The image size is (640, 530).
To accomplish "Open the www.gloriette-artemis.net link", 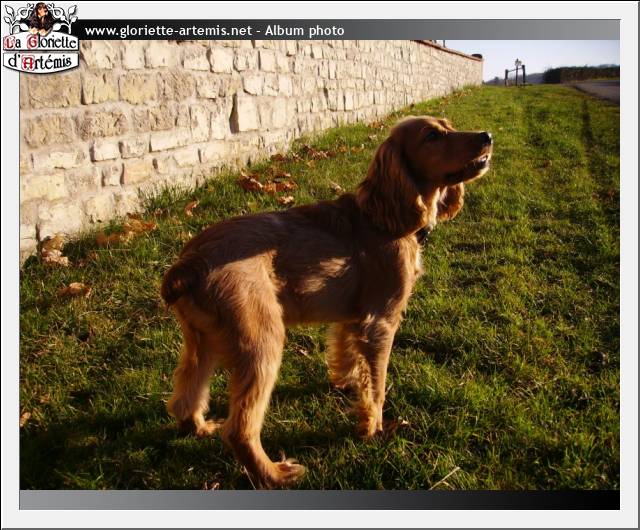I will (167, 31).
